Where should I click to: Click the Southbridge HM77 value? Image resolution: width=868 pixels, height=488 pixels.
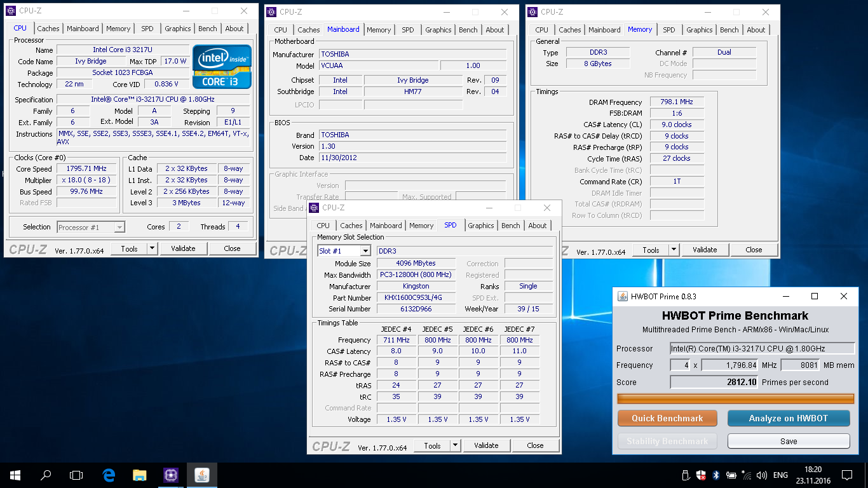point(413,91)
